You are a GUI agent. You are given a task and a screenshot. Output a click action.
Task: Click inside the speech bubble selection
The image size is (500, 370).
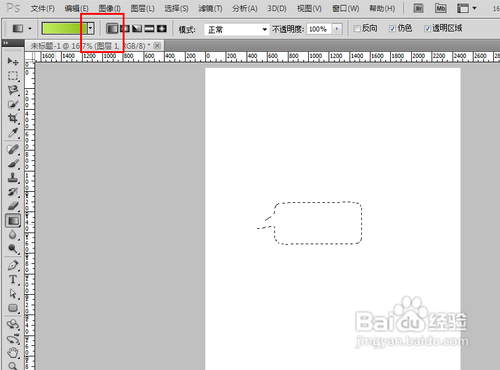tap(318, 223)
